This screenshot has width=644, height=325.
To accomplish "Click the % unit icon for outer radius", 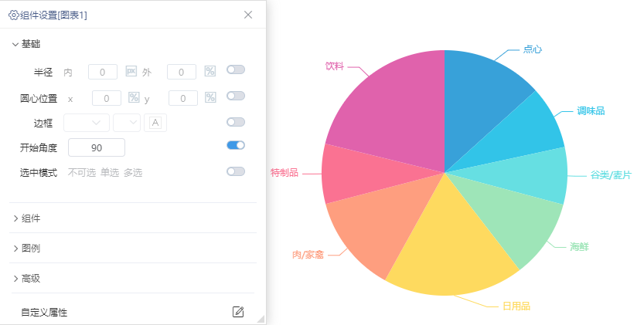I will [210, 71].
